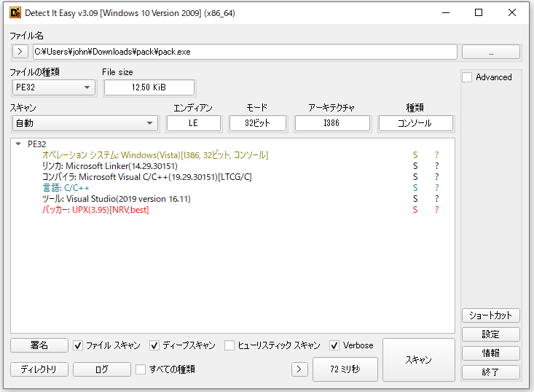Select the パッカー UPX(3.95) row
Viewport: 534px width, 392px height.
[95, 210]
